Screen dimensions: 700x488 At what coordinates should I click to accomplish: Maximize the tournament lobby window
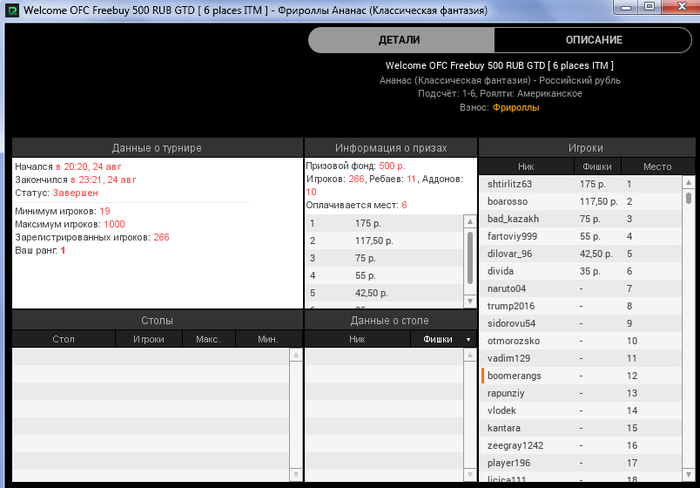(650, 7)
